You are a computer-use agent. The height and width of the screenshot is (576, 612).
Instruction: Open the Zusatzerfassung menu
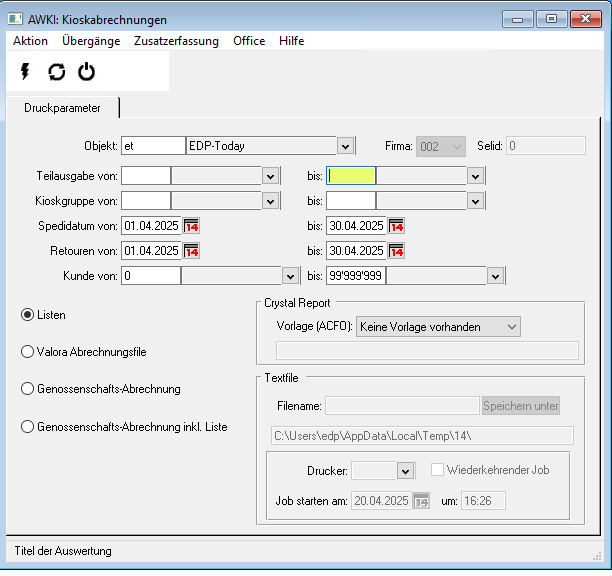[x=176, y=41]
